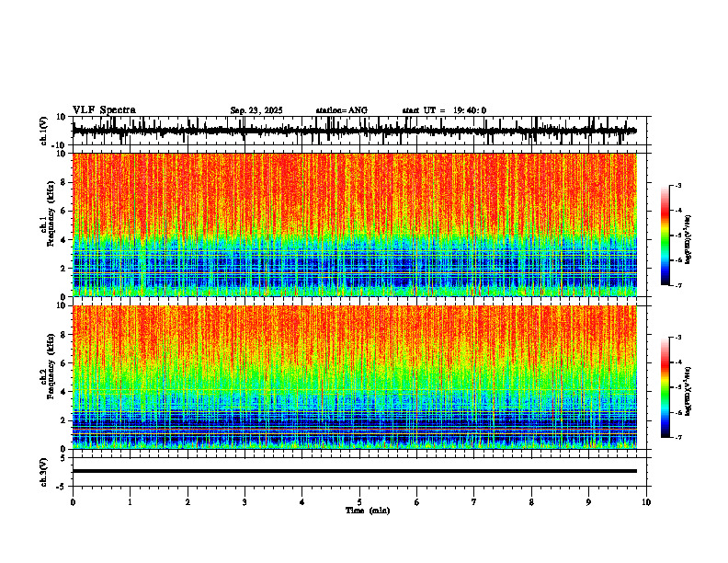Click the ch.1(V) waveform axis label

(x=44, y=131)
